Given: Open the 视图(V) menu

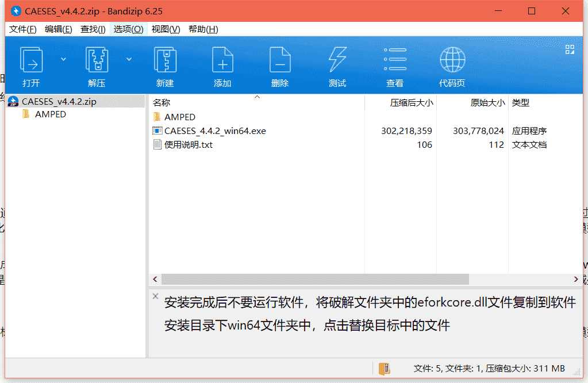Looking at the screenshot, I should coord(166,29).
